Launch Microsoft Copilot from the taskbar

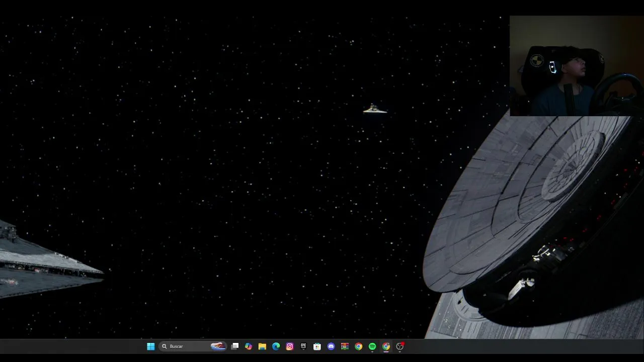249,346
